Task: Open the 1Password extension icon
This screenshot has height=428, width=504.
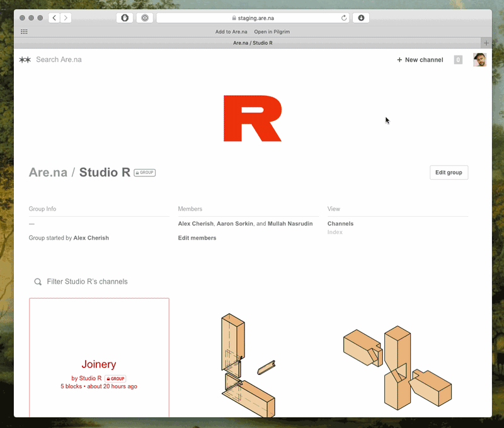Action: [145, 18]
